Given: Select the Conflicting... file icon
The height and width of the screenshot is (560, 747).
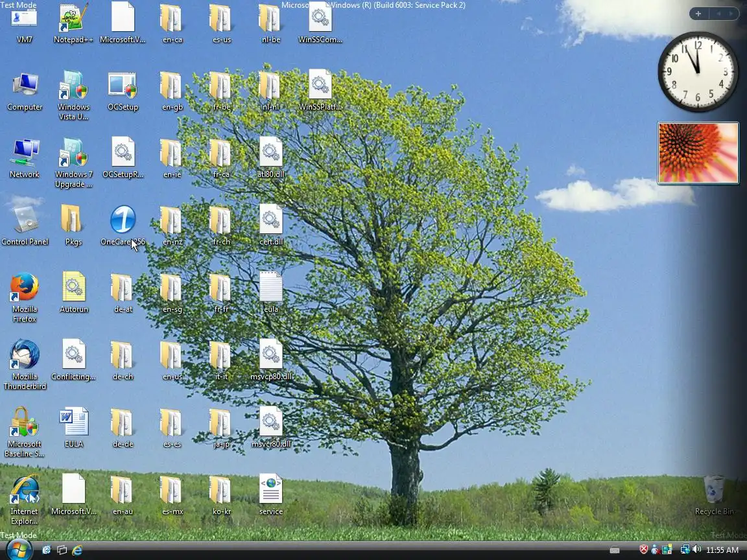Looking at the screenshot, I should point(73,360).
